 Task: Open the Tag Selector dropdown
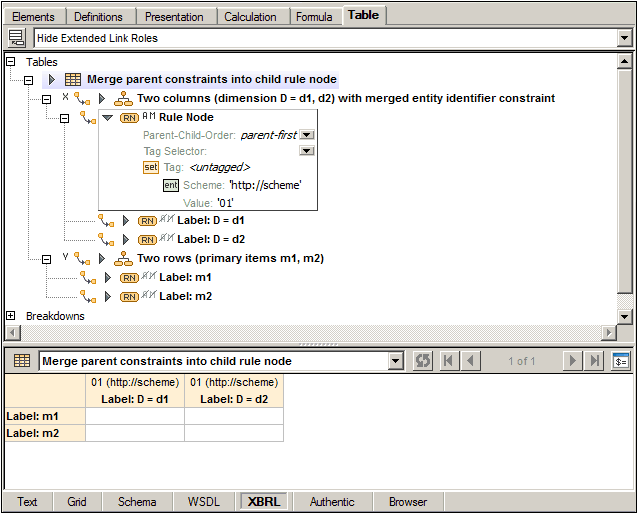308,151
